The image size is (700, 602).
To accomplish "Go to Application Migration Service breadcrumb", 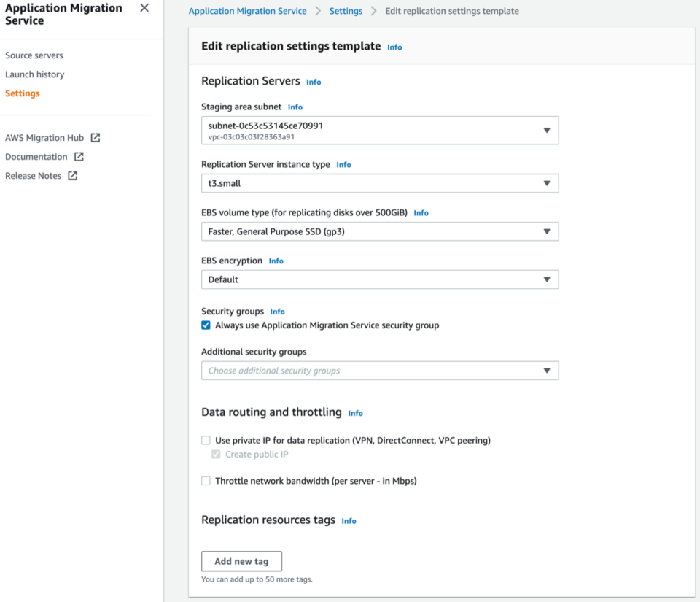I will tap(247, 11).
